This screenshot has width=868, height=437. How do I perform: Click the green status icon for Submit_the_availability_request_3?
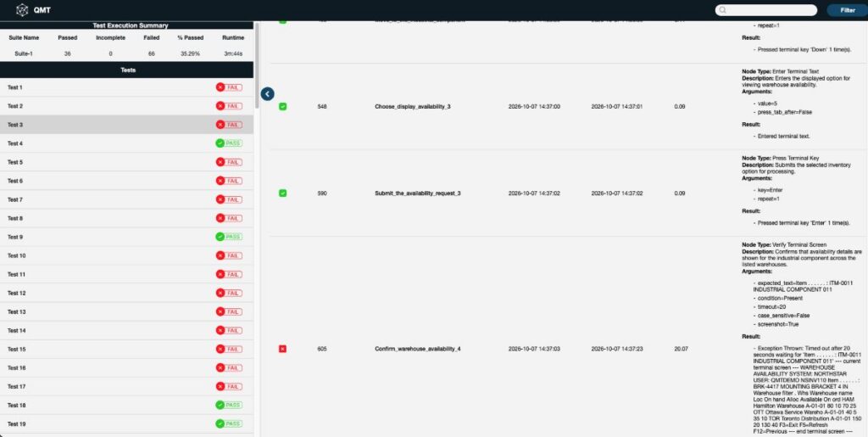coord(283,193)
